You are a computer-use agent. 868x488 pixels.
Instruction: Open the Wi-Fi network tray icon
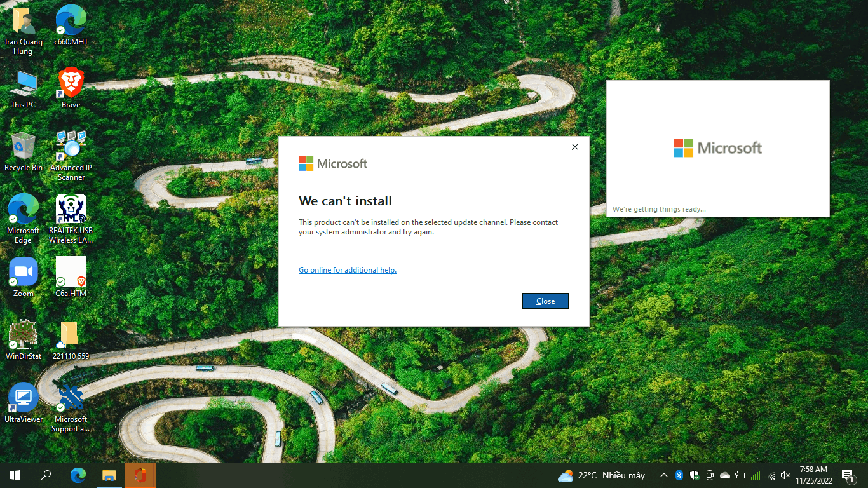coord(771,475)
